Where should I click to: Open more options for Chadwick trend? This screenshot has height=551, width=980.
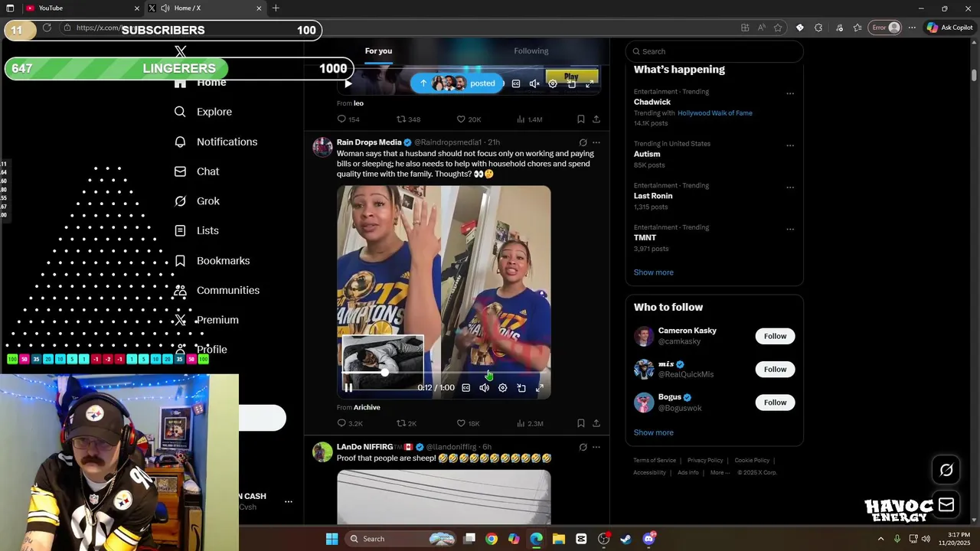pos(790,93)
